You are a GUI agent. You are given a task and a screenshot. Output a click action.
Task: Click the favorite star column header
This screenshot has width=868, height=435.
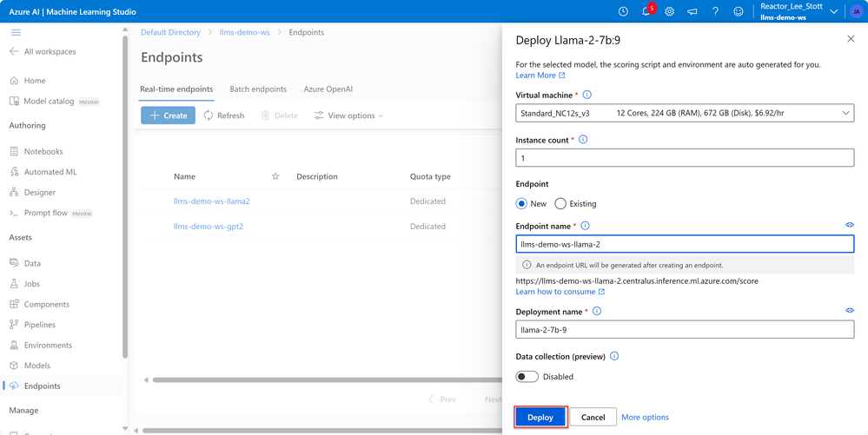pos(275,176)
